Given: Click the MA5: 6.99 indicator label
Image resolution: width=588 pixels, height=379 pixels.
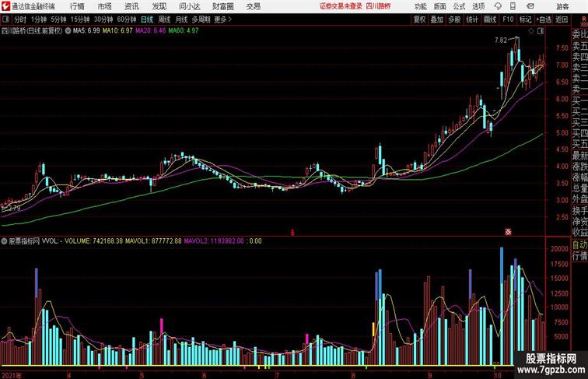Looking at the screenshot, I should [x=86, y=31].
